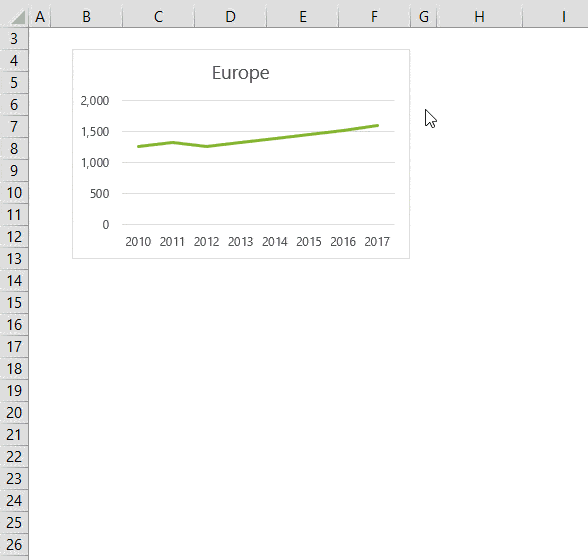Select column D header
The width and height of the screenshot is (588, 560).
click(x=231, y=17)
